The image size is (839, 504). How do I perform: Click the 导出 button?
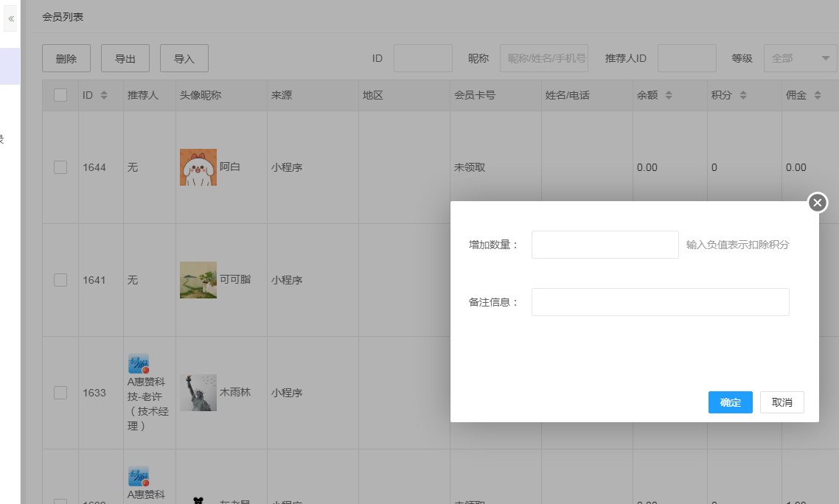[125, 58]
